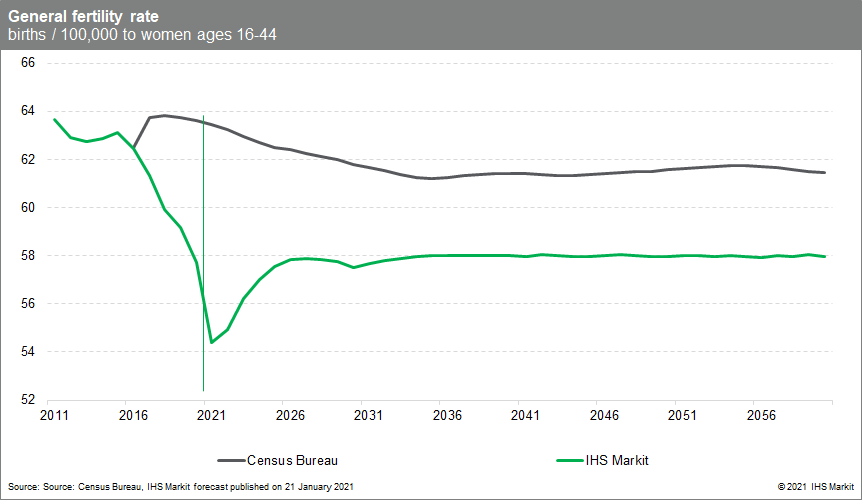
Task: Click the source citation text at bottom left
Action: click(x=180, y=485)
